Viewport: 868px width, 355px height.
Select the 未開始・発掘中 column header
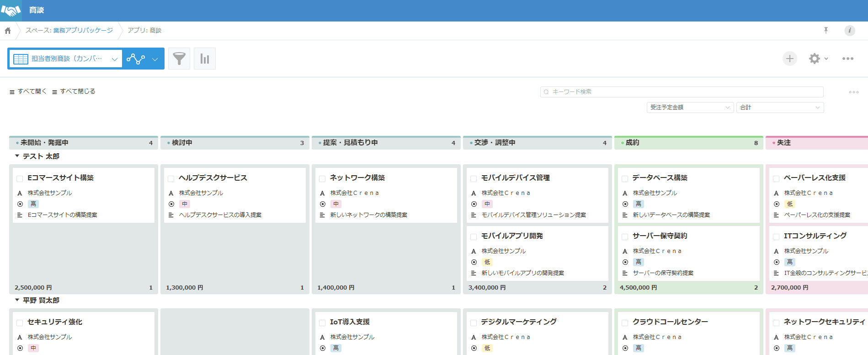[84, 143]
